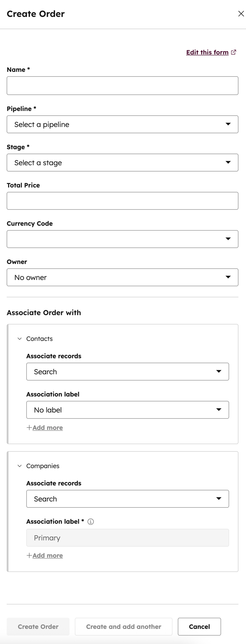Open the Select a stage dropdown
The image size is (246, 644).
pos(122,162)
